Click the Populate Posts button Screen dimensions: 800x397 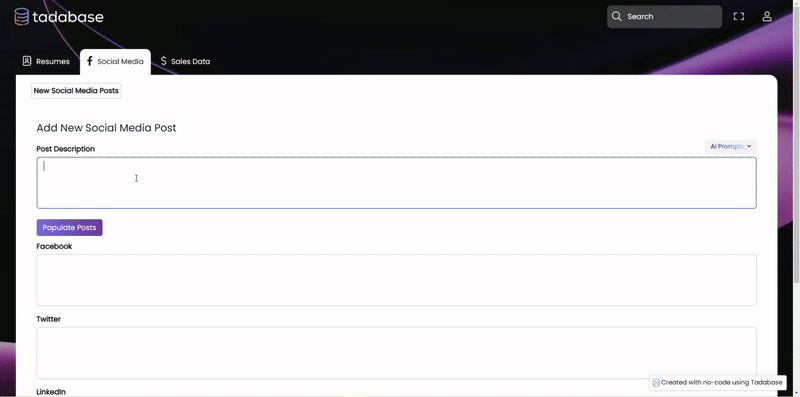pos(69,228)
